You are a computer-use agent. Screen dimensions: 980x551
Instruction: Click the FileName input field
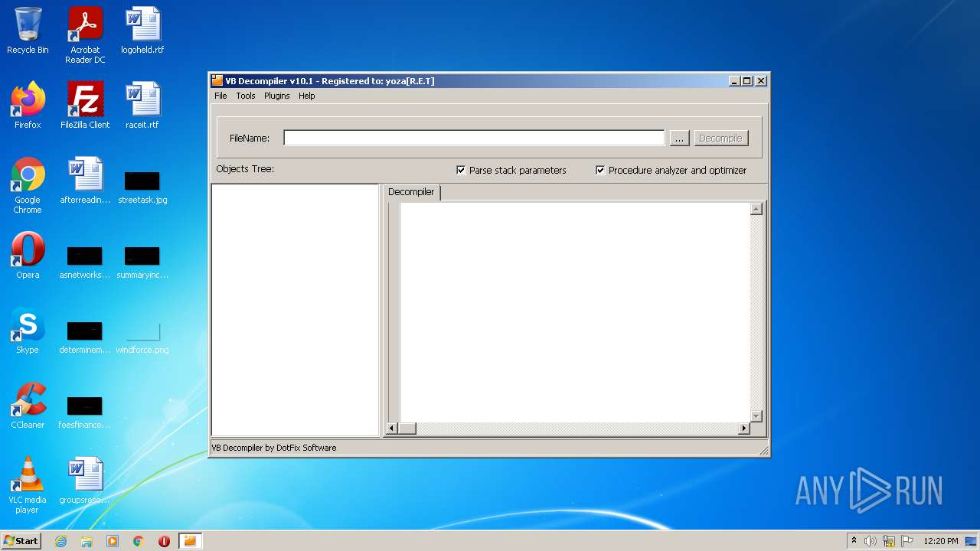474,138
